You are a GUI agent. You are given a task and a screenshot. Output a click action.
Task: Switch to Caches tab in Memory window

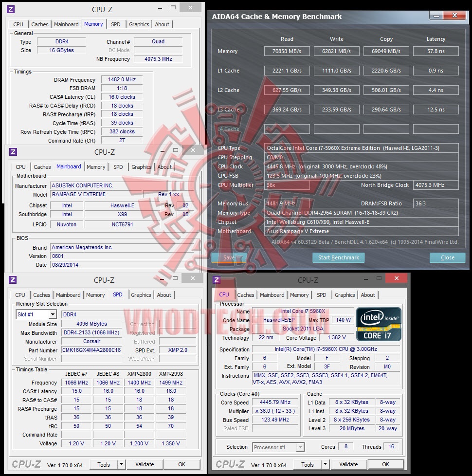(x=40, y=24)
